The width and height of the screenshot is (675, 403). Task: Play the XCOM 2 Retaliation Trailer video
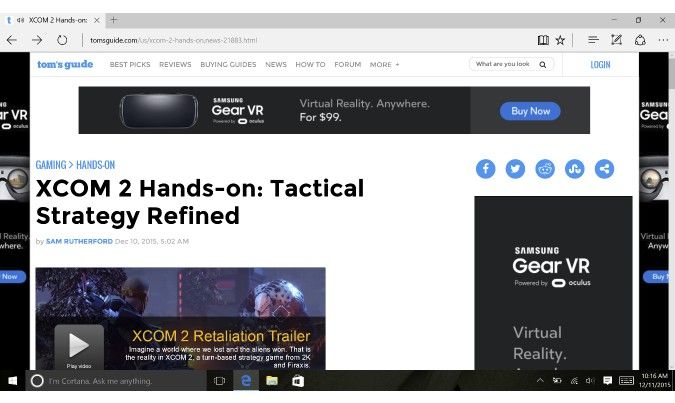coord(79,345)
